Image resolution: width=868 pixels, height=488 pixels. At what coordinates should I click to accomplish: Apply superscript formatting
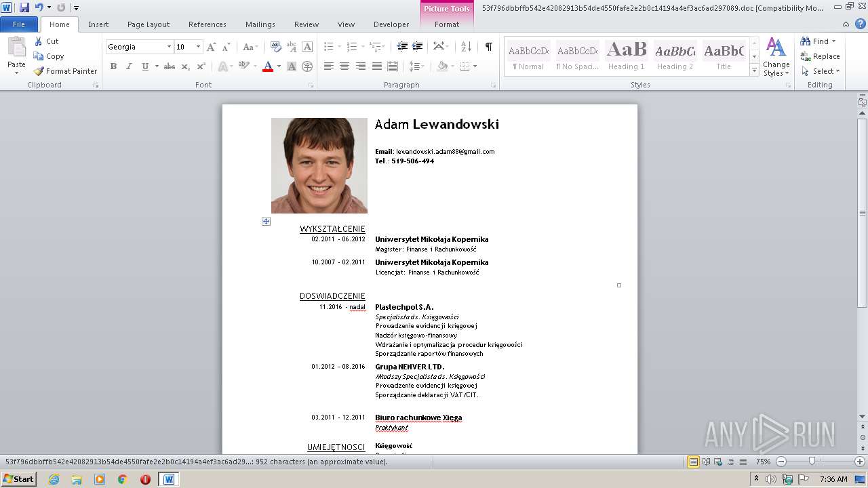pos(201,66)
